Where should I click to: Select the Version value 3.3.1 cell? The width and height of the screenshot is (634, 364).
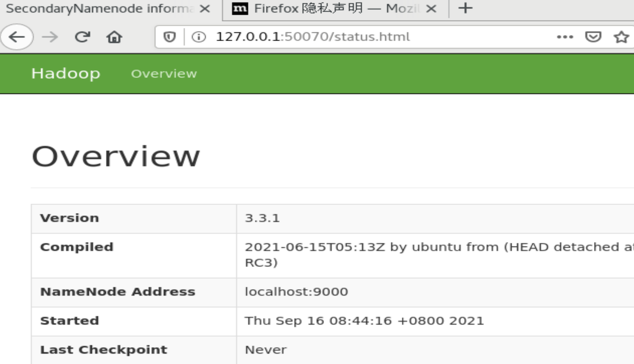435,219
